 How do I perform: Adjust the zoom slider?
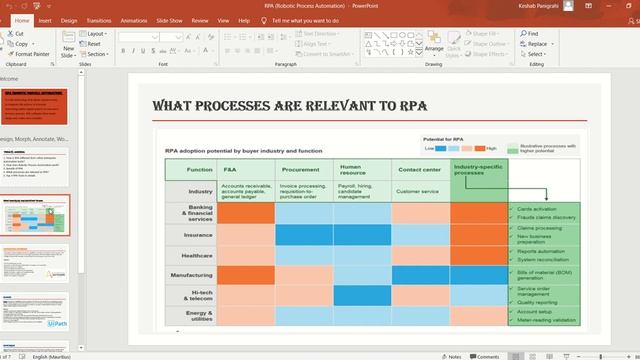pyautogui.click(x=601, y=357)
